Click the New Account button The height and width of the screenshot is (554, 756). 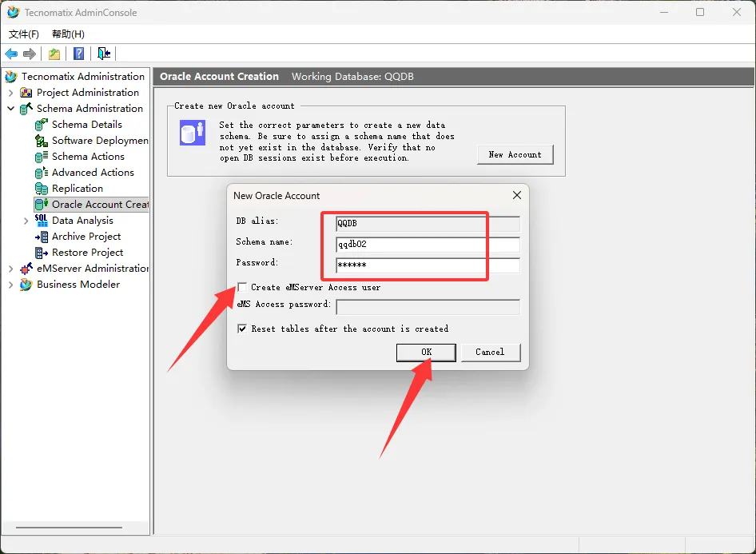515,155
